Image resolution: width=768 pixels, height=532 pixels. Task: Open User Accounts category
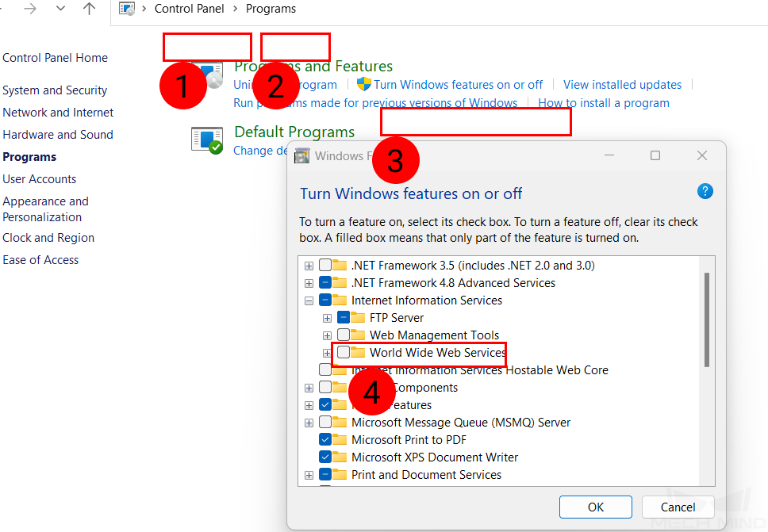pos(39,179)
